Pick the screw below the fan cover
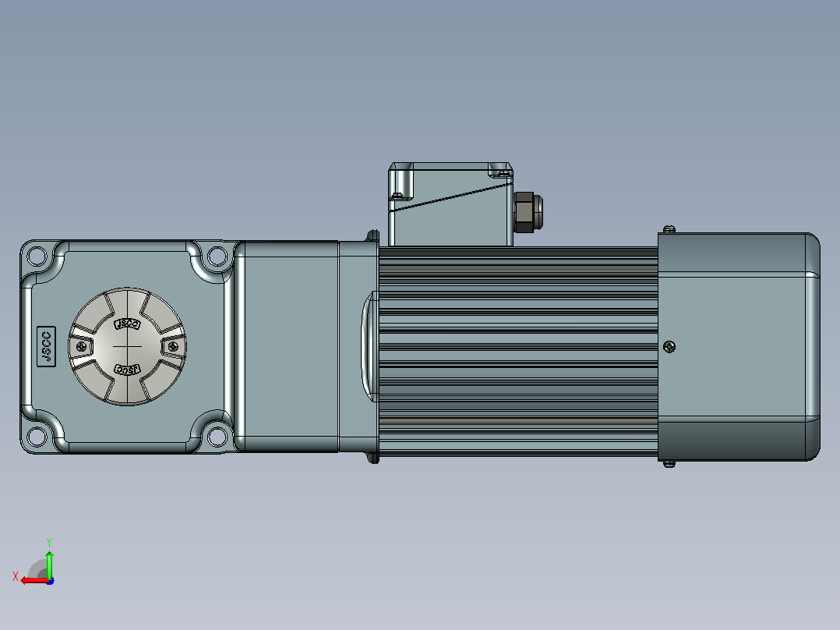Viewport: 840px width, 630px height. point(669,465)
